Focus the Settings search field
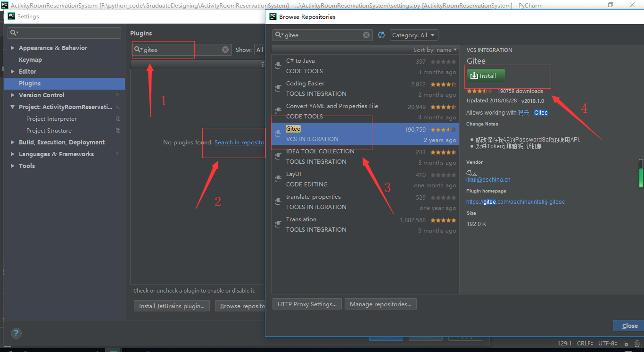 click(x=64, y=33)
